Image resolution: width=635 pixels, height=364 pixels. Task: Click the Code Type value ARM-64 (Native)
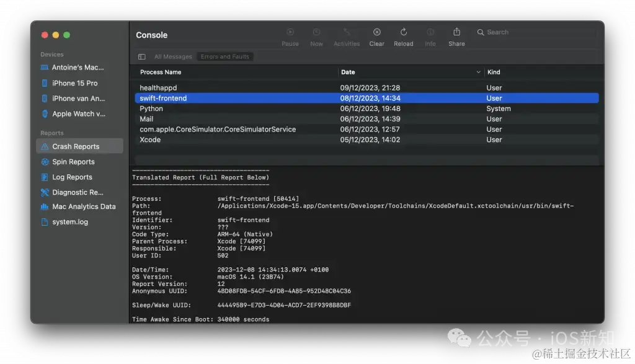(245, 234)
